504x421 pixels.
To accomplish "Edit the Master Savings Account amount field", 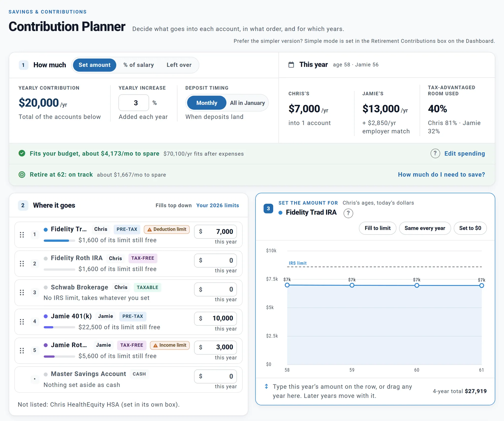I will point(215,376).
